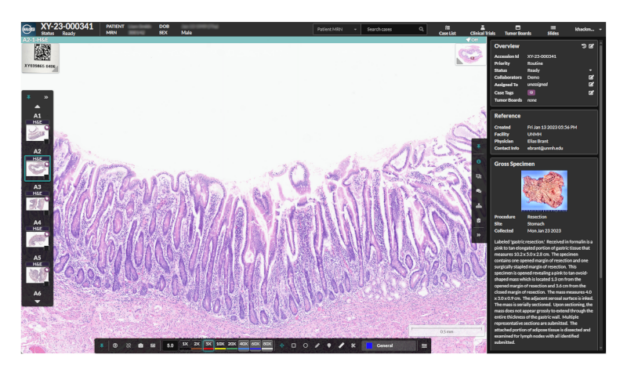Click the fullscreen frame icon in the bottom toolbar
This screenshot has height=376, width=627.
pos(128,346)
